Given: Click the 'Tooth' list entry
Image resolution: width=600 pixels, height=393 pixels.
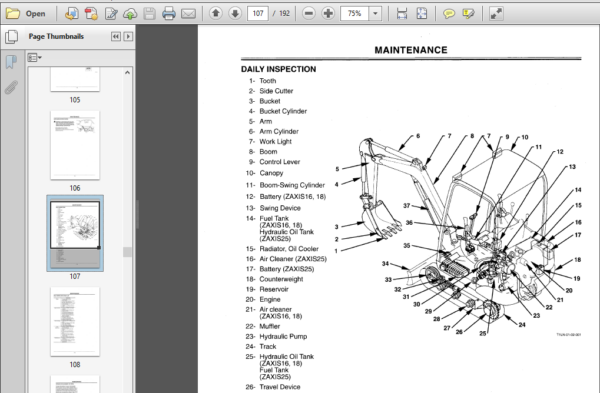Looking at the screenshot, I should 267,81.
